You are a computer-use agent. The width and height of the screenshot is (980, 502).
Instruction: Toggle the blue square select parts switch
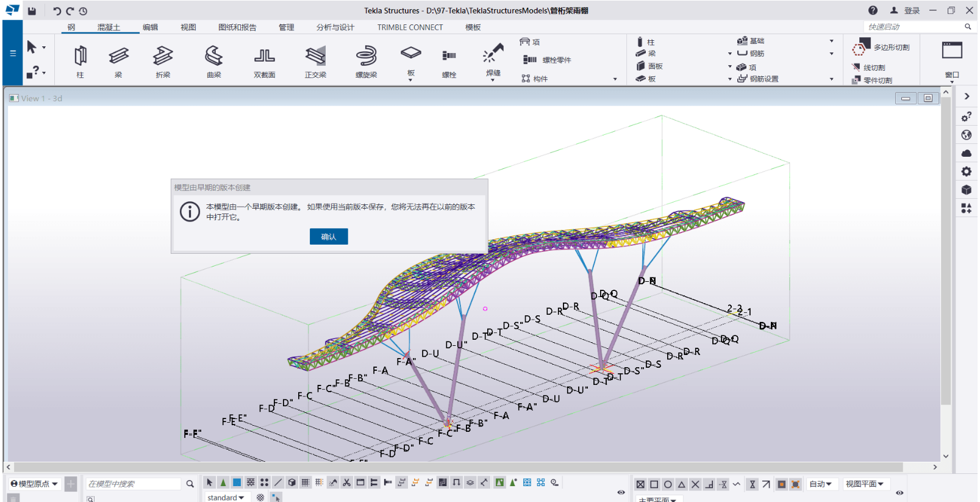point(237,482)
